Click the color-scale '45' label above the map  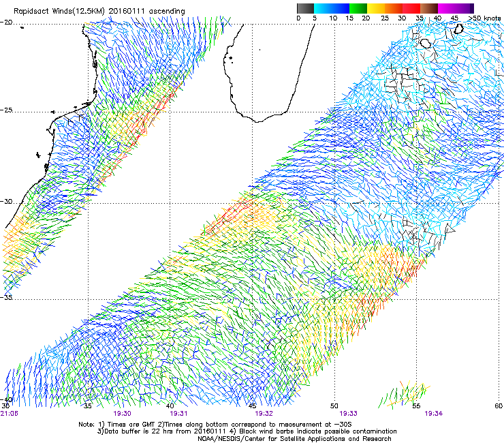(x=454, y=18)
